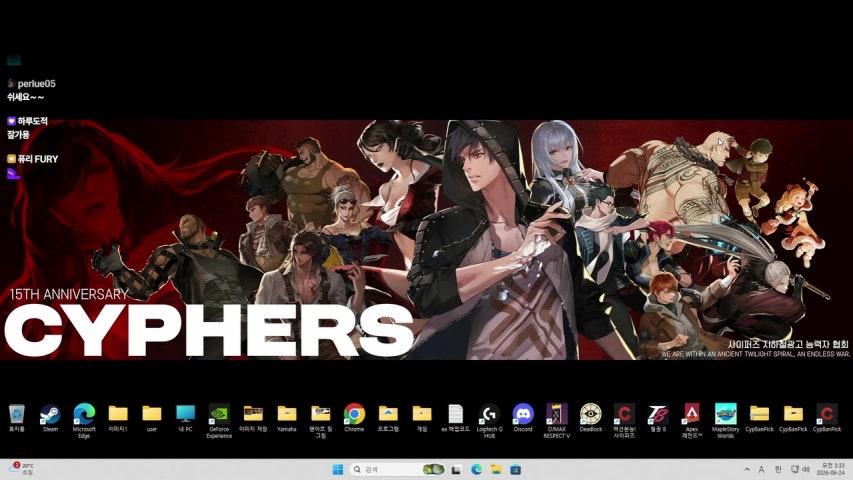Select the 게임 folder

(422, 417)
